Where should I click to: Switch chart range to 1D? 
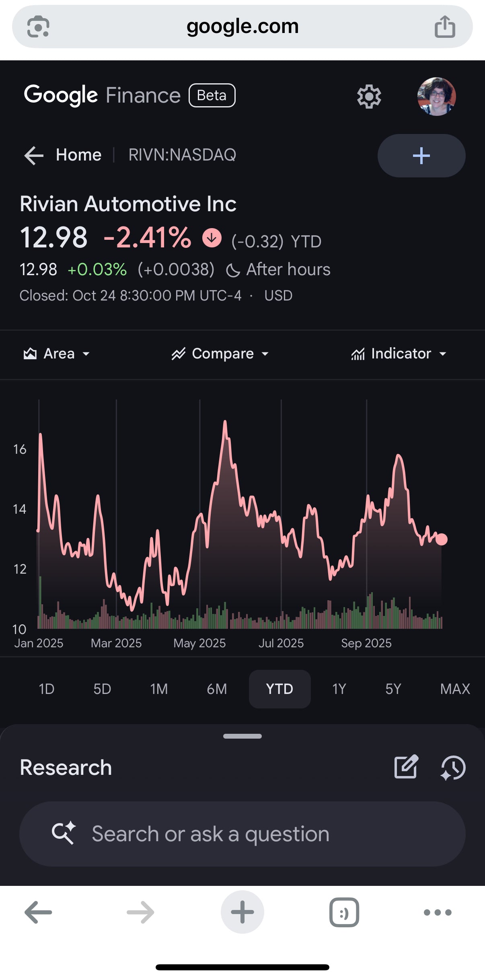click(47, 689)
